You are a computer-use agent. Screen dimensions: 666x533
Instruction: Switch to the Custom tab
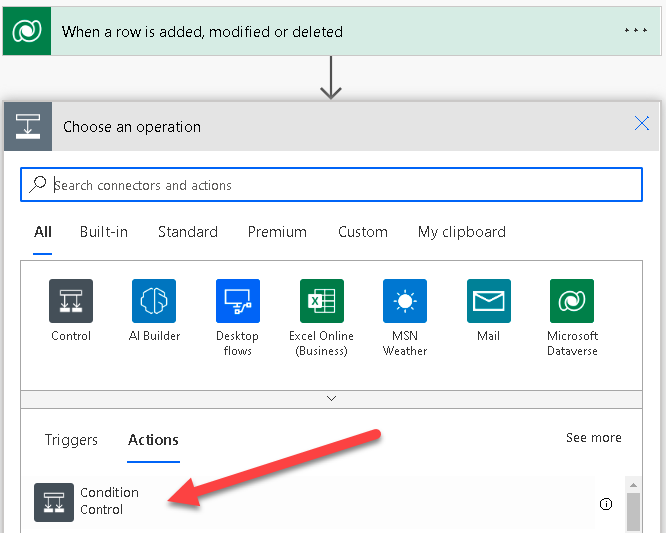tap(363, 232)
